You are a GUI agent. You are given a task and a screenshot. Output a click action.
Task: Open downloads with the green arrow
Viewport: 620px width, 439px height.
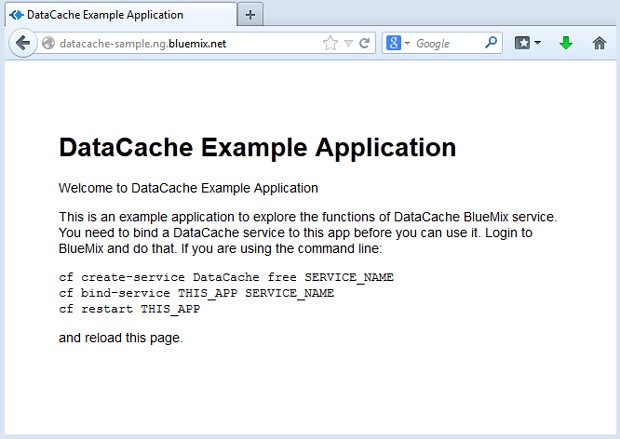coord(566,43)
